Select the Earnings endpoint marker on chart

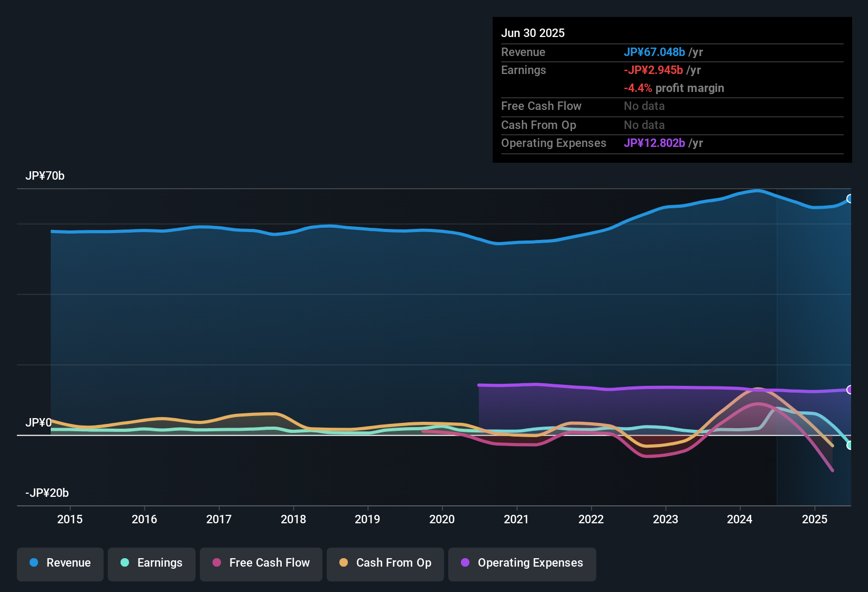(850, 446)
